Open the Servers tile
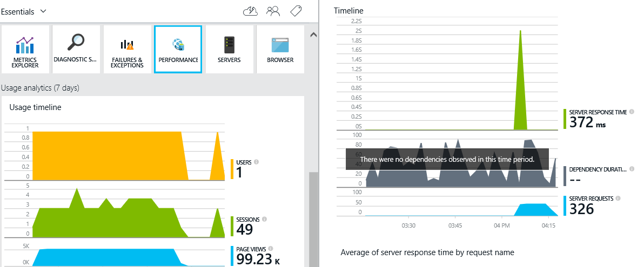Image resolution: width=644 pixels, height=267 pixels. 229,50
